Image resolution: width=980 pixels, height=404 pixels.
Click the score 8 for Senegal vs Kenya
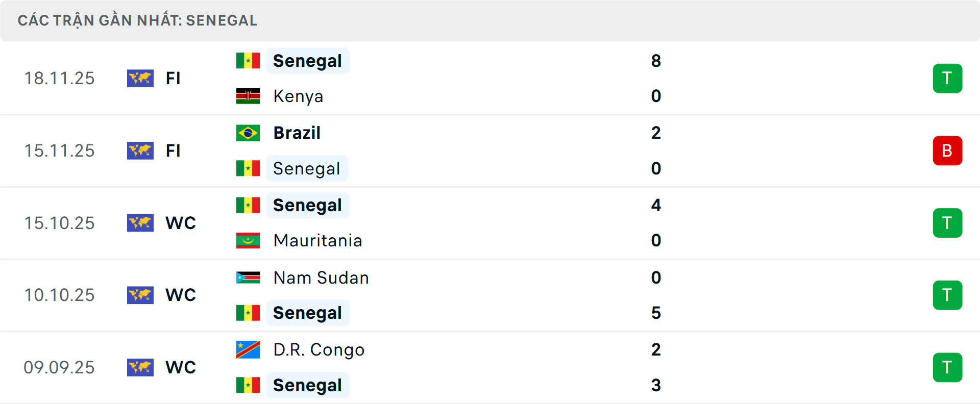[x=656, y=60]
